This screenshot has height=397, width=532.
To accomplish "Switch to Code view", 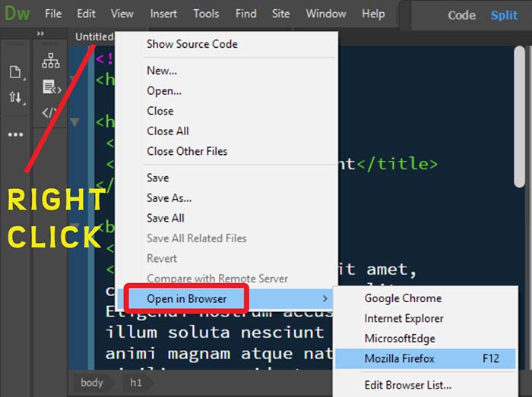I will click(462, 15).
